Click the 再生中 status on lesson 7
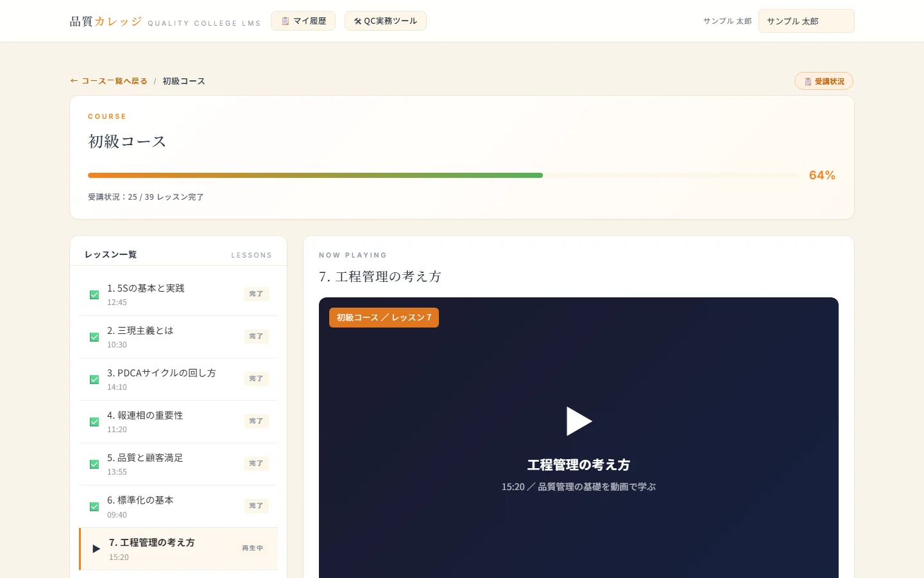Image resolution: width=924 pixels, height=578 pixels. (x=252, y=548)
